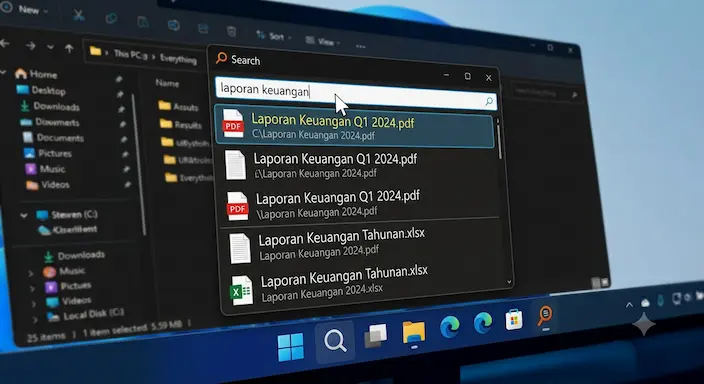Collapse the Steven (C:) drive node
The width and height of the screenshot is (704, 384).
pyautogui.click(x=24, y=216)
